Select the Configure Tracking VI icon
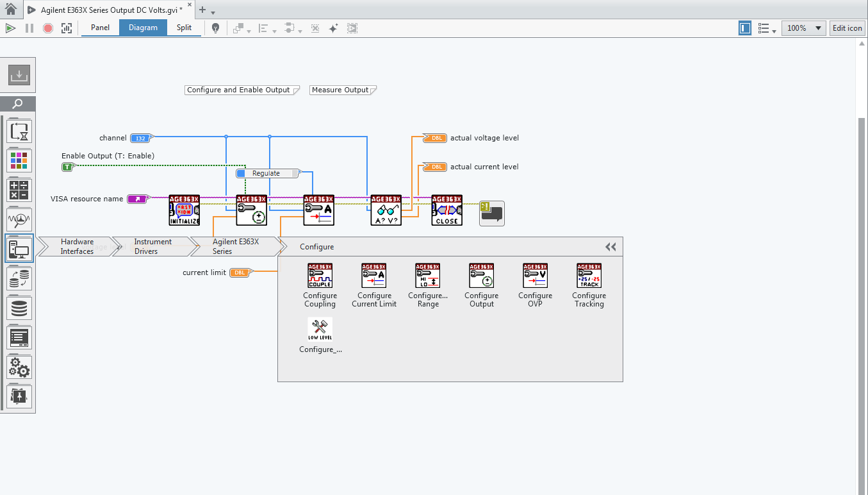The width and height of the screenshot is (868, 495). click(589, 276)
